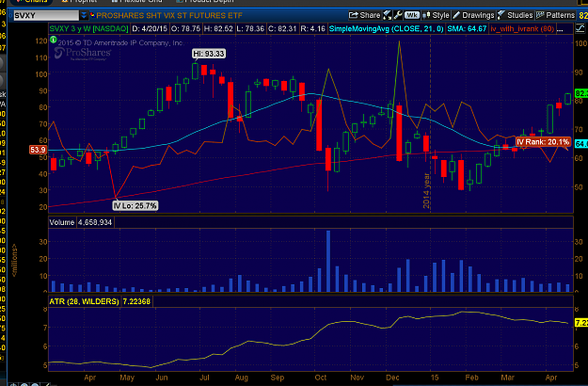The width and height of the screenshot is (588, 386).
Task: Click the green info icon on chart
Action: (54, 40)
